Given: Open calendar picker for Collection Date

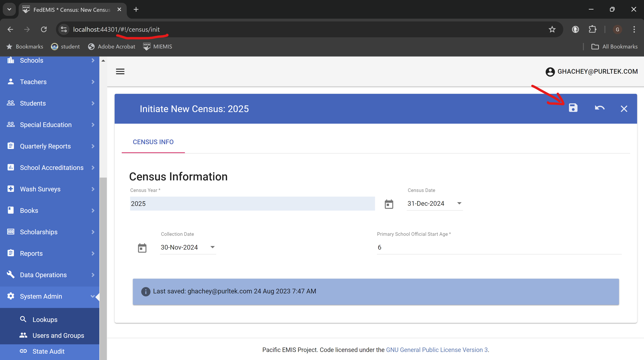Looking at the screenshot, I should point(142,248).
